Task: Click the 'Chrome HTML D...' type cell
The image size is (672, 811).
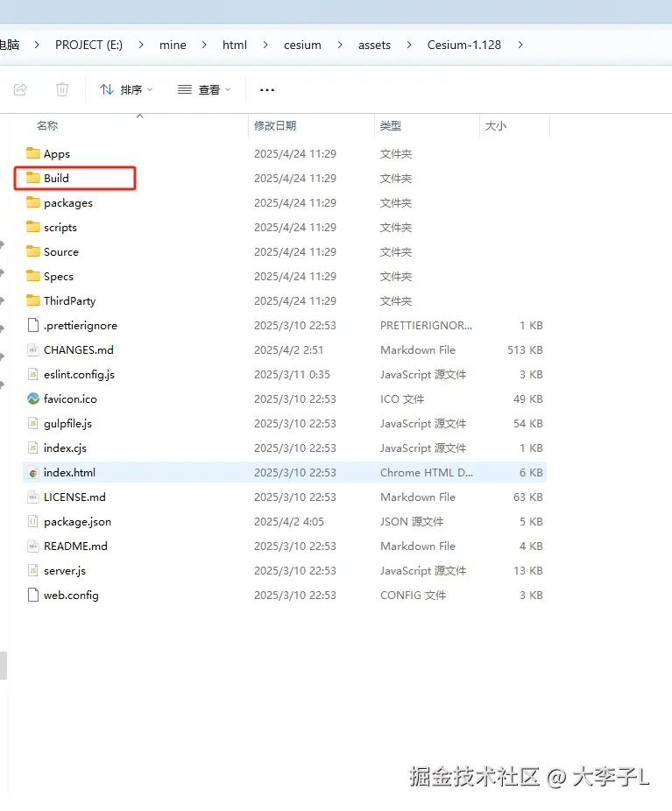Action: coord(427,472)
